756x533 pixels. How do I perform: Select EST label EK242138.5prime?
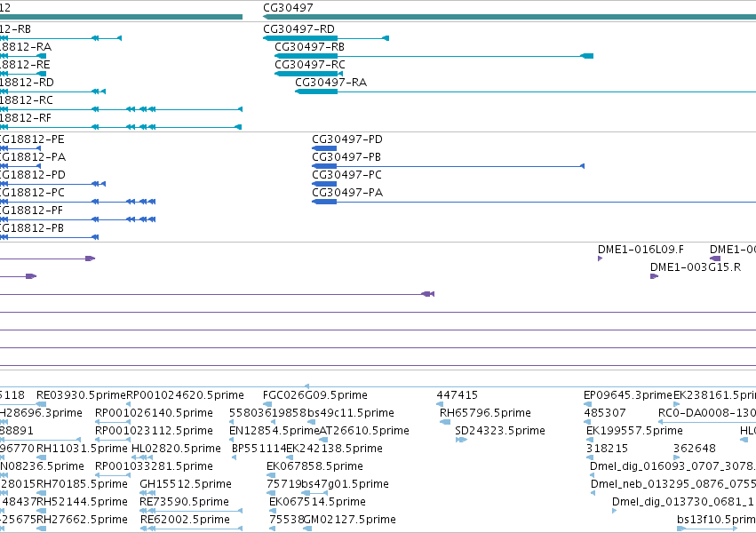(334, 449)
